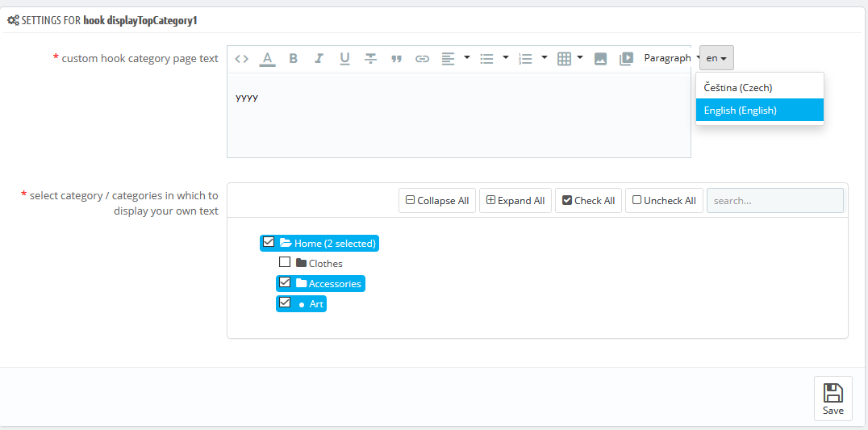Choose text color in editor toolbar
Viewport: 868px width, 430px height.
pos(267,59)
